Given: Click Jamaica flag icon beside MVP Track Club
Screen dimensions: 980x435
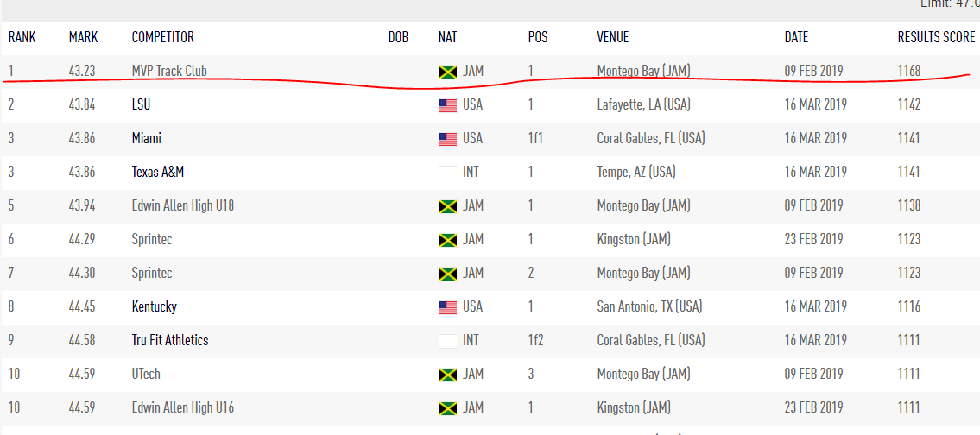Looking at the screenshot, I should point(447,72).
